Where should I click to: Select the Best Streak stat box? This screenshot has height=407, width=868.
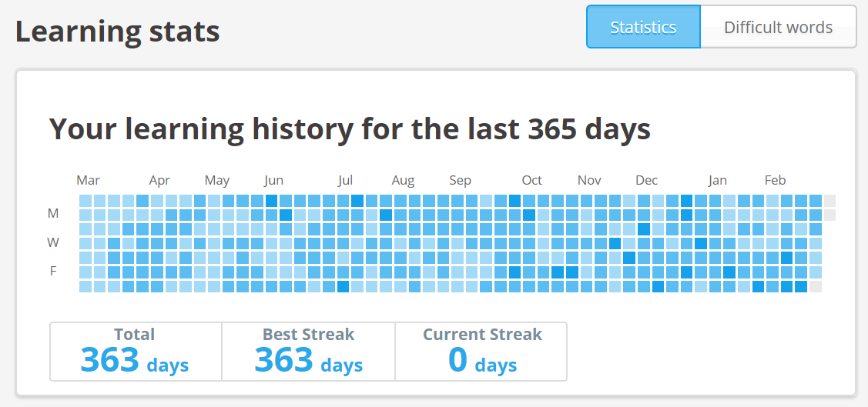click(309, 352)
